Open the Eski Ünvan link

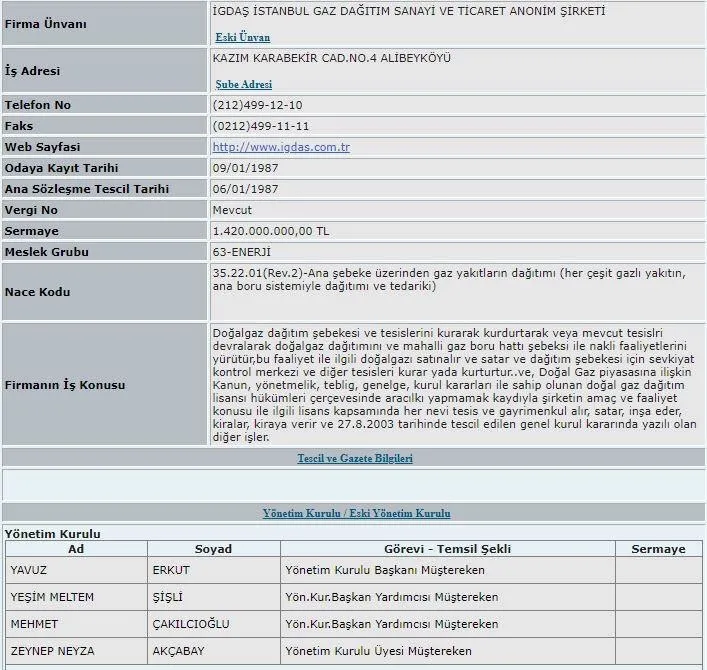click(x=242, y=37)
